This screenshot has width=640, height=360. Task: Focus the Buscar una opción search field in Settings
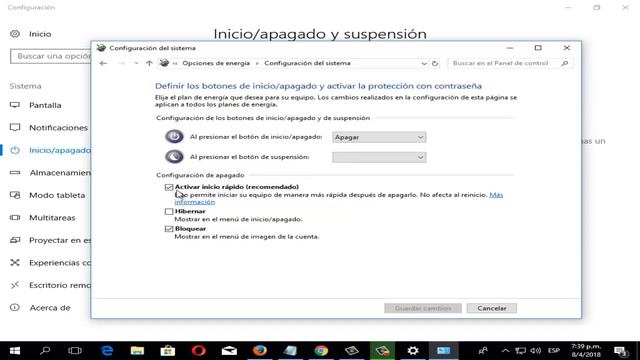51,56
